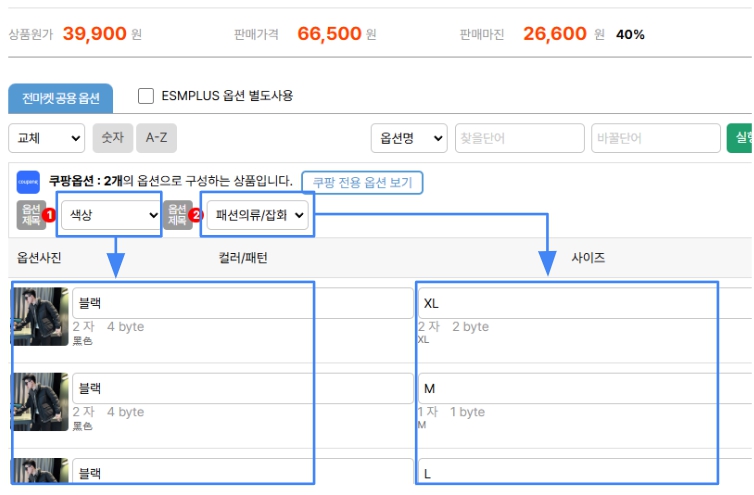This screenshot has height=495, width=754.
Task: Focus the 찾을단어 search input
Action: [519, 138]
